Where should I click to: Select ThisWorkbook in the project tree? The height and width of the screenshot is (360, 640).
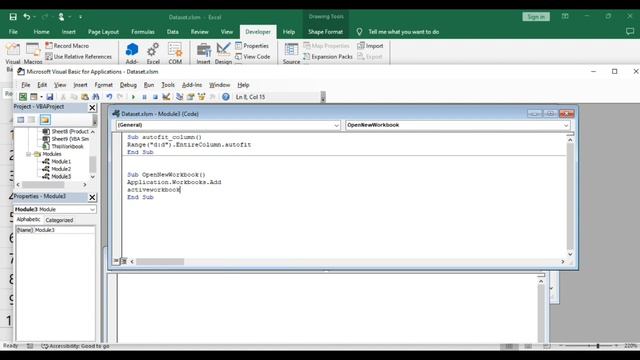click(67, 146)
